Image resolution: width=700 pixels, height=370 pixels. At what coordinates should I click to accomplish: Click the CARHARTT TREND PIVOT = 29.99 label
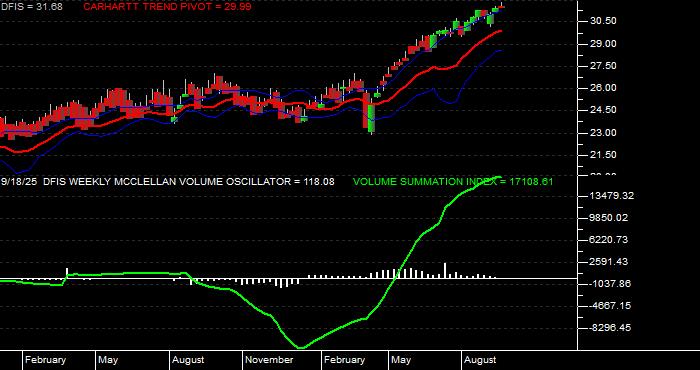coord(167,7)
